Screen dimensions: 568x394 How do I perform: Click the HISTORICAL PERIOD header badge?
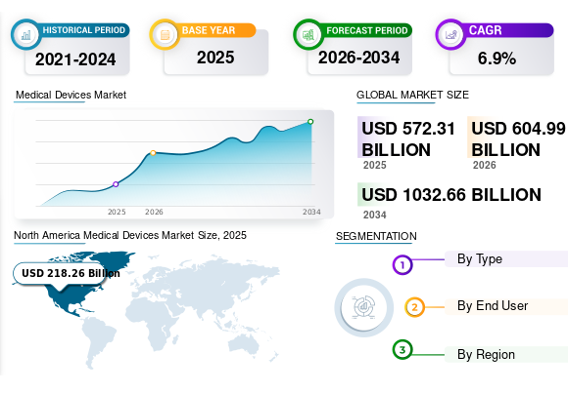click(84, 30)
